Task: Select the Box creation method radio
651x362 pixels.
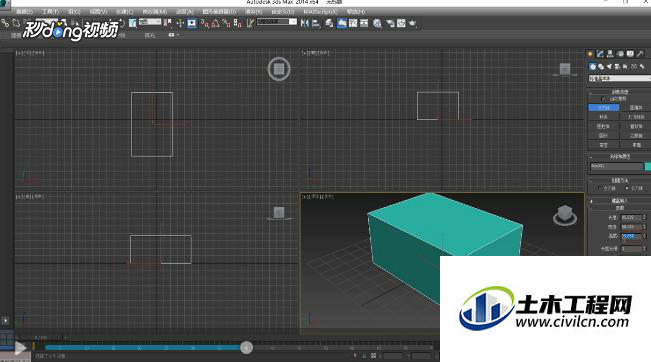Action: point(627,188)
